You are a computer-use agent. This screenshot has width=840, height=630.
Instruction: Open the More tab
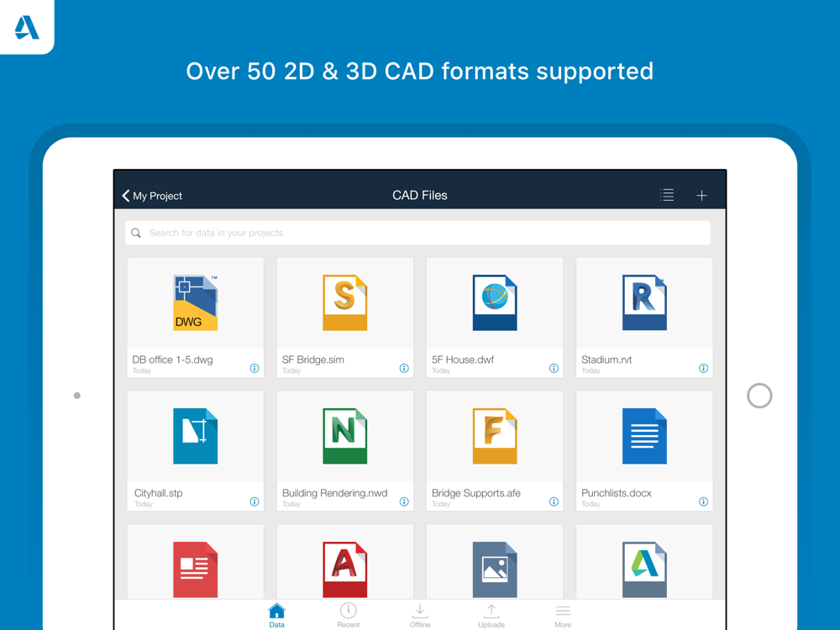coord(563,615)
